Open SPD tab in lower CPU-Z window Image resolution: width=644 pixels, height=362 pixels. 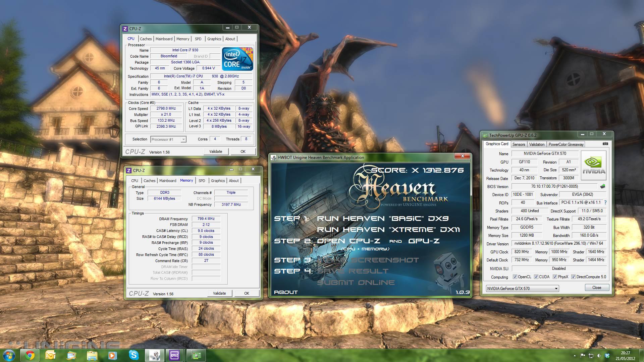(202, 181)
